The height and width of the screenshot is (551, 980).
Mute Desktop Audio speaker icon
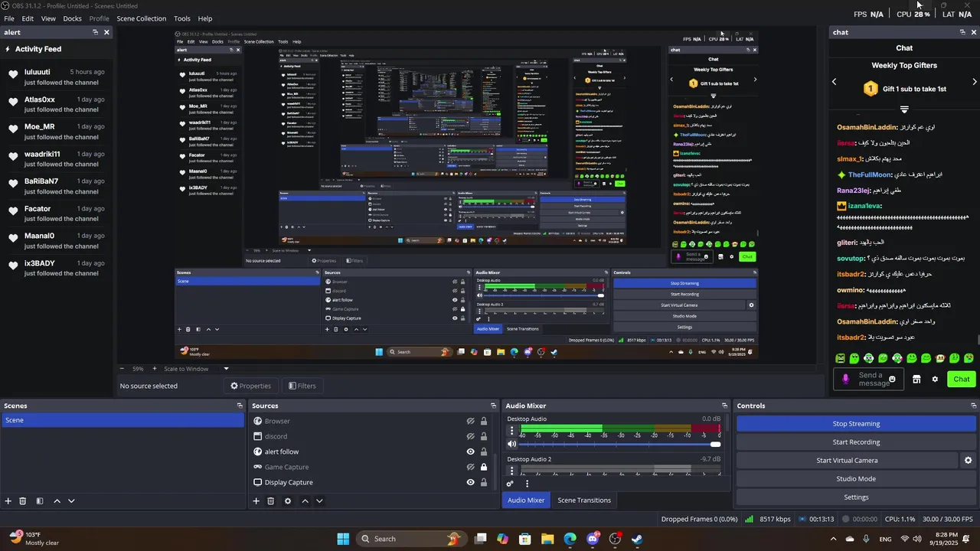click(512, 445)
